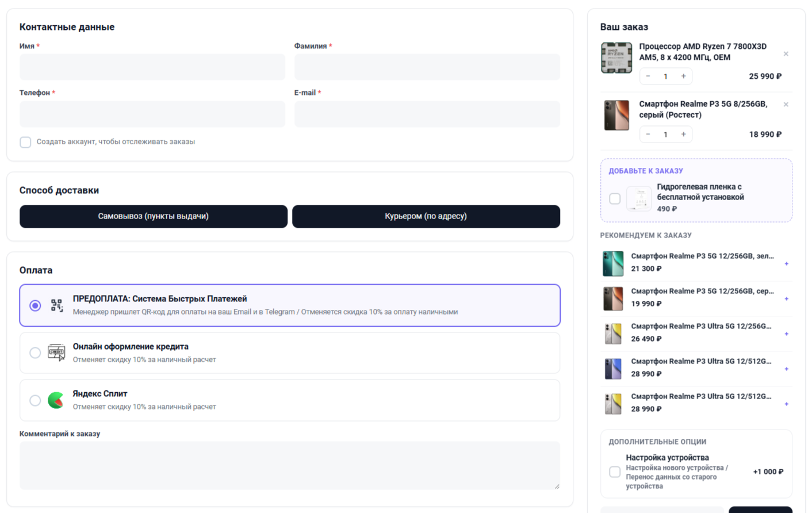812x513 pixels.
Task: Open the Realme P3 5G 12/256GB, сер... recommendation
Action: (703, 291)
